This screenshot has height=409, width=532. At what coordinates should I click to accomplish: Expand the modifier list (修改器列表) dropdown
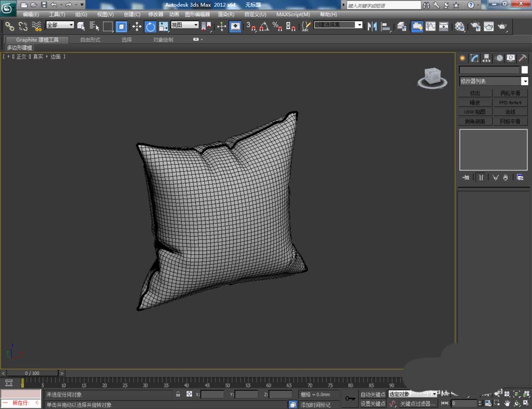point(525,81)
